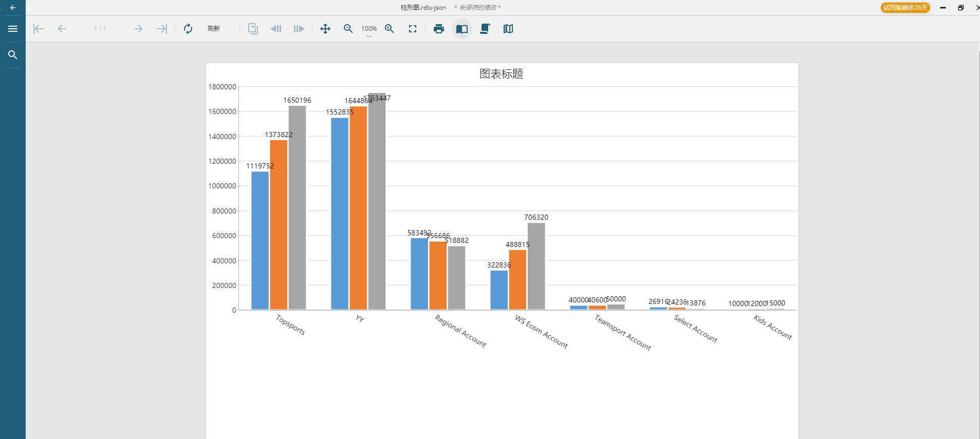The width and height of the screenshot is (980, 439).
Task: Click the step backward history icon
Action: (276, 29)
